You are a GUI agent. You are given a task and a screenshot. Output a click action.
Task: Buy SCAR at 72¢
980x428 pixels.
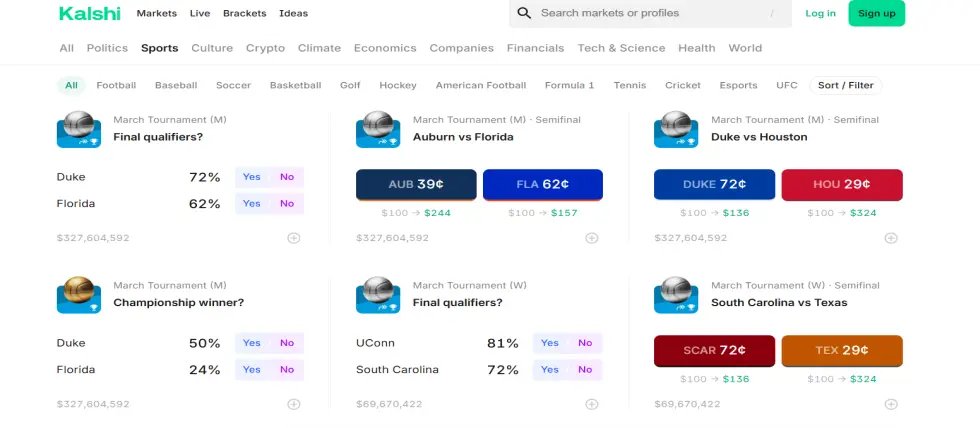coord(714,351)
